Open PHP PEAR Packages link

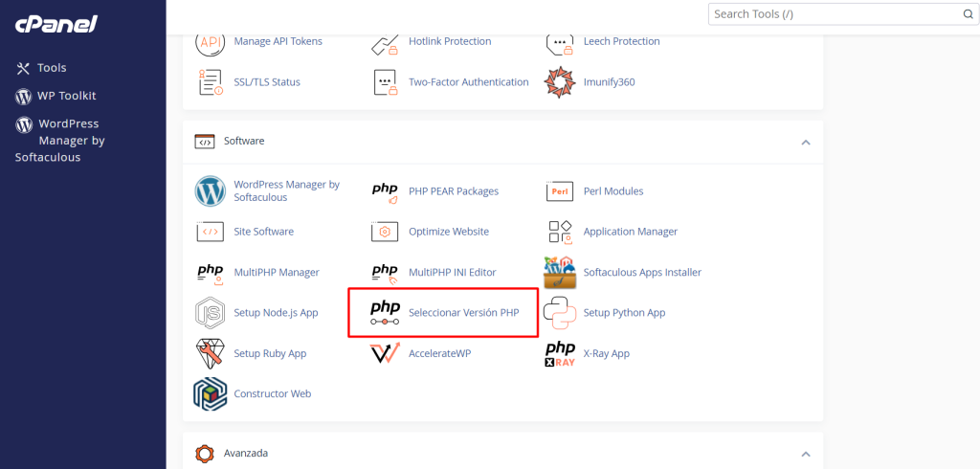click(x=454, y=191)
